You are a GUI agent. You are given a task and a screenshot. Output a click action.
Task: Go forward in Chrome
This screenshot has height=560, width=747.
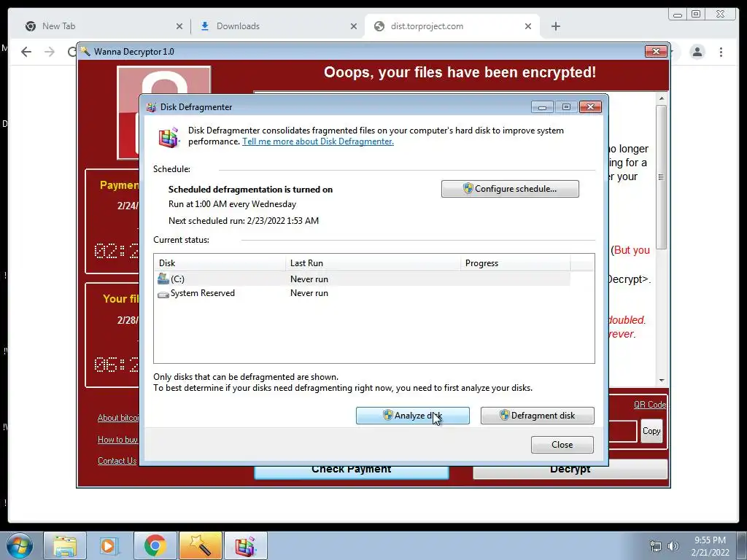click(50, 52)
